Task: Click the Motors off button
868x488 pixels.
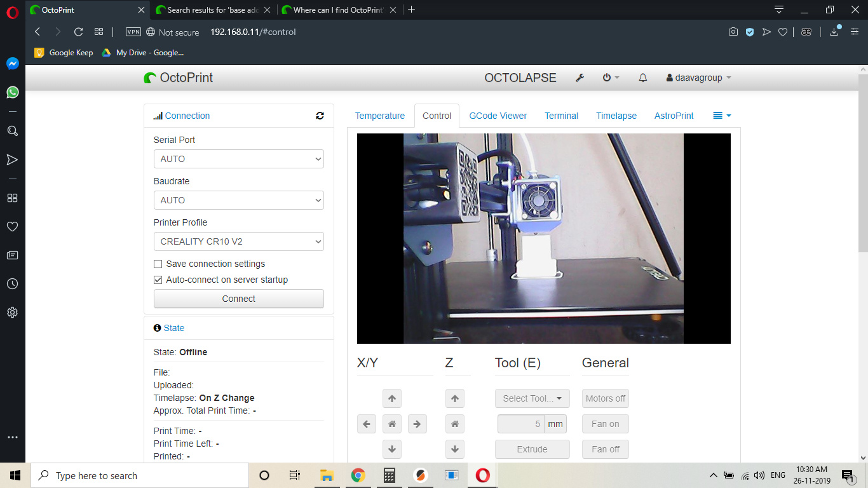Action: pyautogui.click(x=605, y=398)
